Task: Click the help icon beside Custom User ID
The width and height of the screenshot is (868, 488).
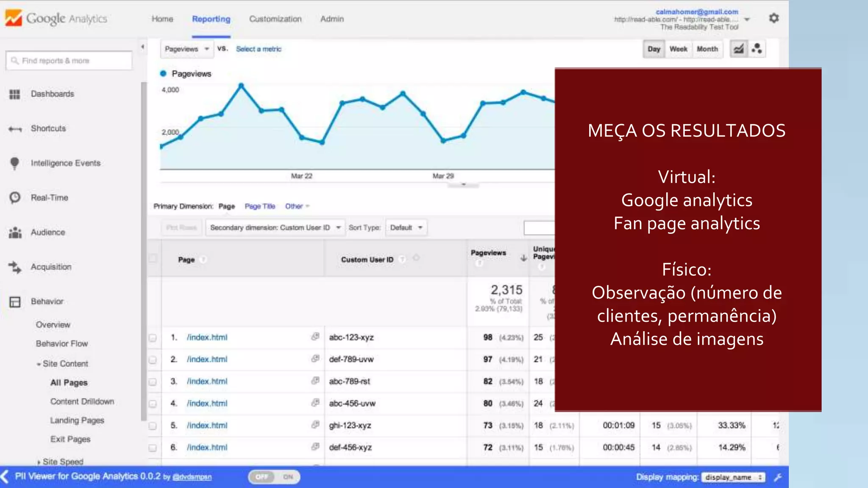Action: tap(402, 259)
